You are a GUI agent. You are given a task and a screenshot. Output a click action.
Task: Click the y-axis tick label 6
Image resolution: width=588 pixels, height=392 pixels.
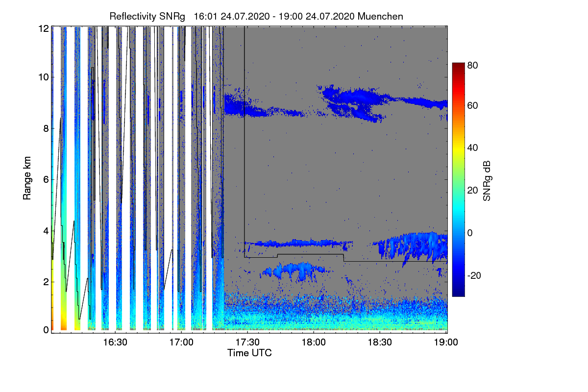coord(46,179)
